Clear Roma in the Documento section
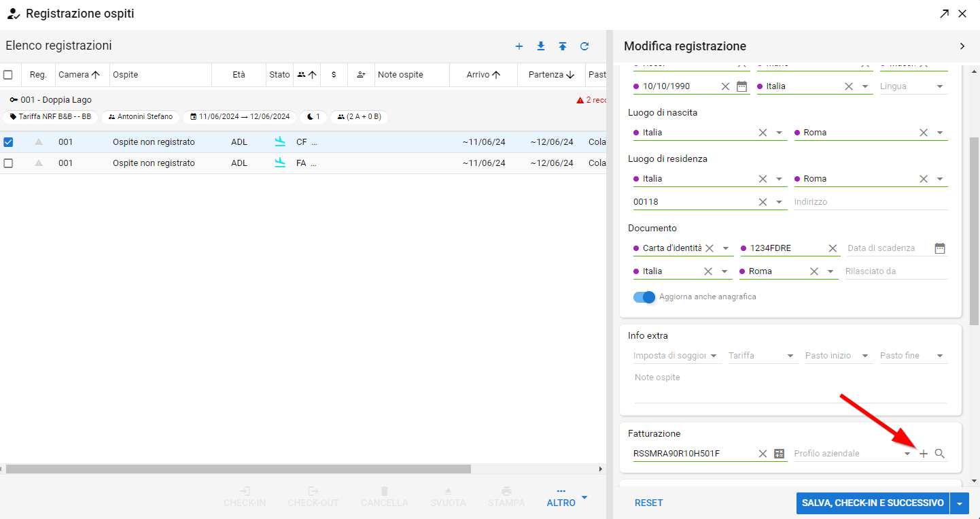This screenshot has width=980, height=519. coord(814,271)
